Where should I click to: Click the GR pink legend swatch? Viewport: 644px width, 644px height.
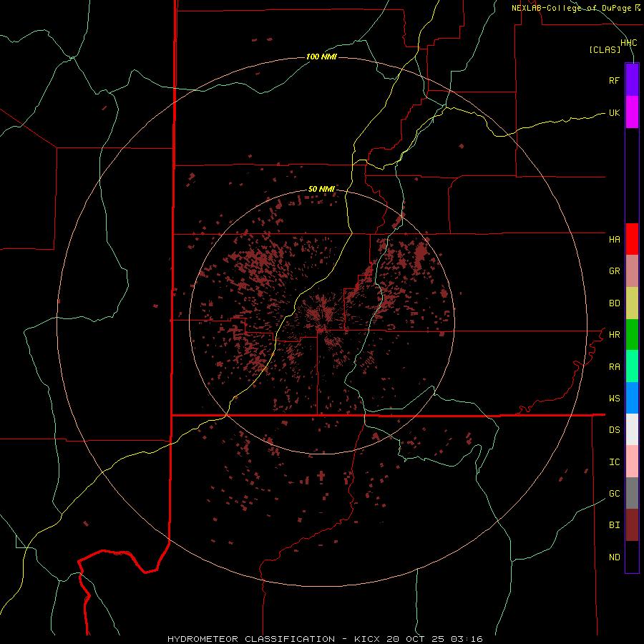click(632, 271)
